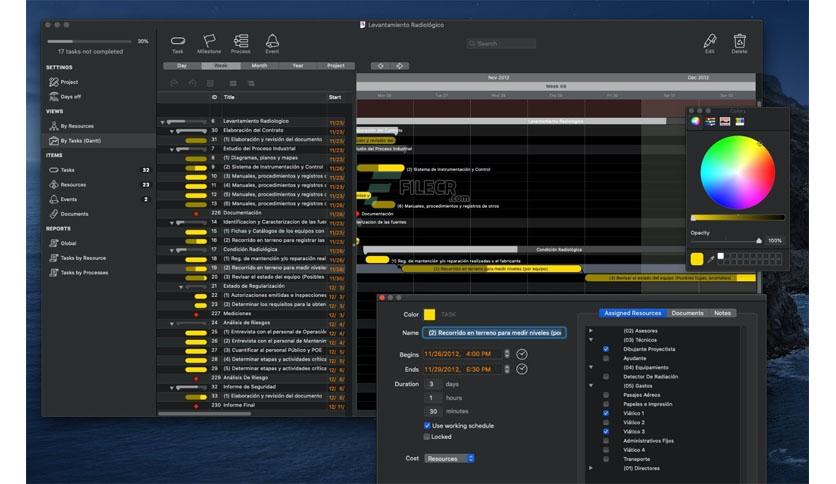Add a new Task from the toolbar
Image resolution: width=836 pixels, height=484 pixels.
tap(178, 44)
